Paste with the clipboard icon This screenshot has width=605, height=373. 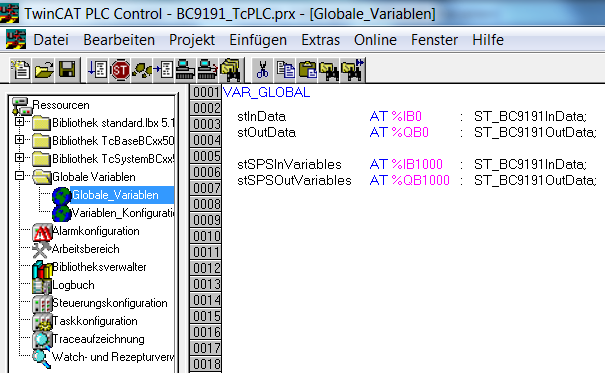tap(308, 70)
